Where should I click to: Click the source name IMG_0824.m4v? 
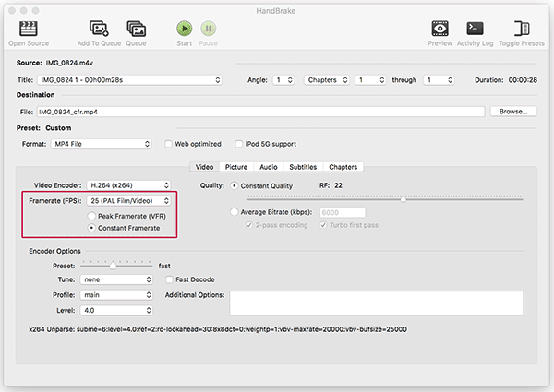click(x=69, y=63)
